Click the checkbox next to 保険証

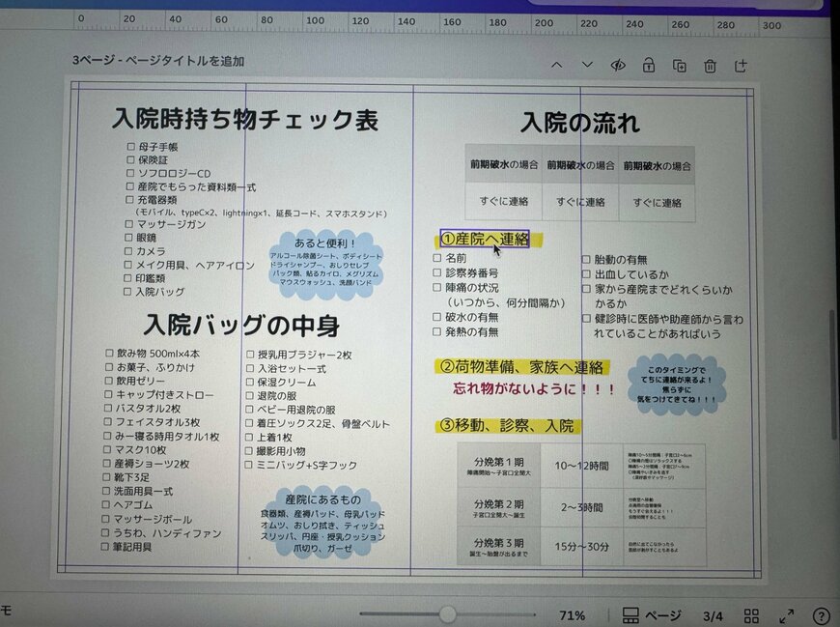click(130, 159)
